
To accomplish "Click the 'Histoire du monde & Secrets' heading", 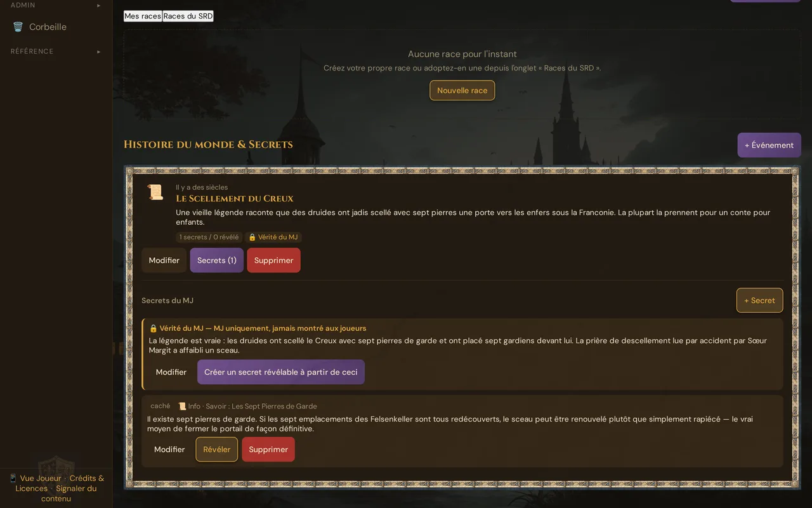I will [x=208, y=144].
